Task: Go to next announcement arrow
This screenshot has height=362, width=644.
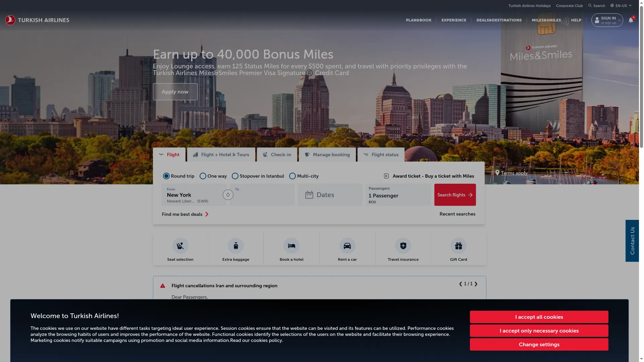Action: coord(476,284)
